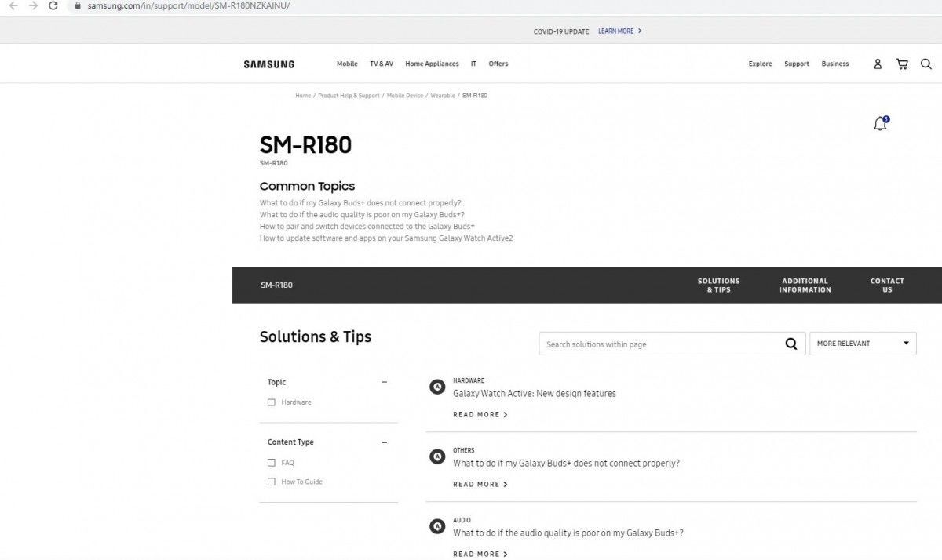The height and width of the screenshot is (560, 942).
Task: Open the Mobile menu in navigation
Action: pyautogui.click(x=347, y=64)
